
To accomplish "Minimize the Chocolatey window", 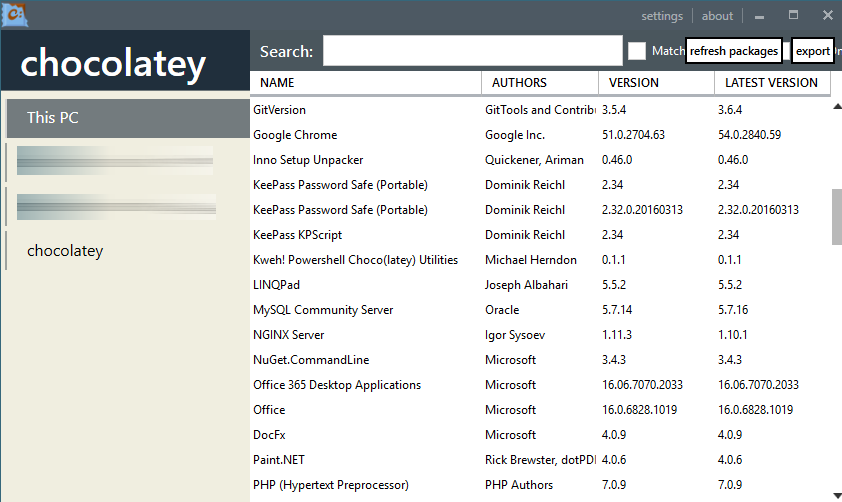I will point(760,16).
